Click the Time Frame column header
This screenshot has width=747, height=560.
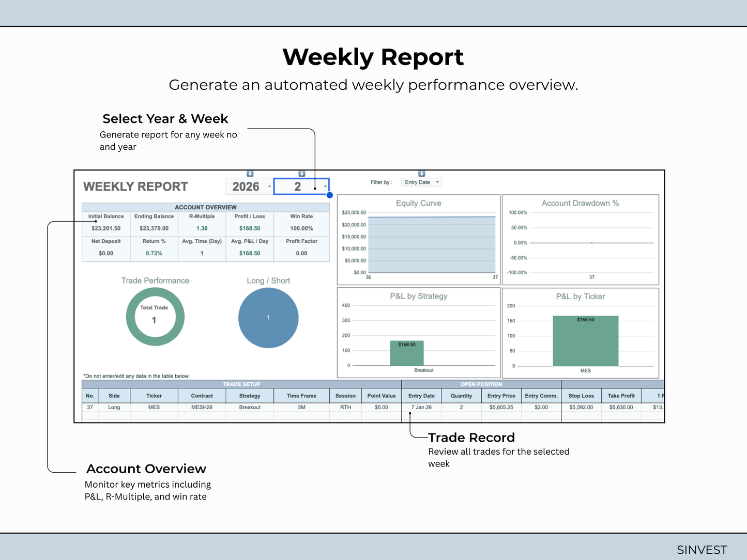coord(301,396)
